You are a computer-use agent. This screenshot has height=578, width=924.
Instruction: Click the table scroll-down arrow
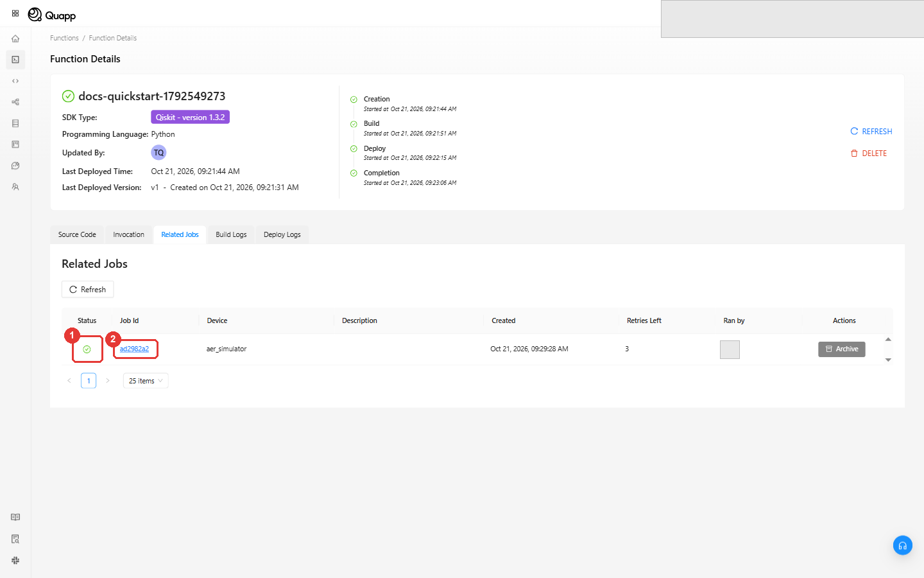(x=888, y=360)
